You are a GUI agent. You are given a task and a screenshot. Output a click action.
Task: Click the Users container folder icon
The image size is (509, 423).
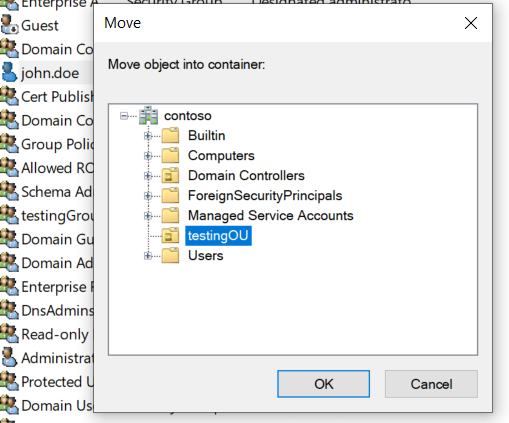(170, 255)
